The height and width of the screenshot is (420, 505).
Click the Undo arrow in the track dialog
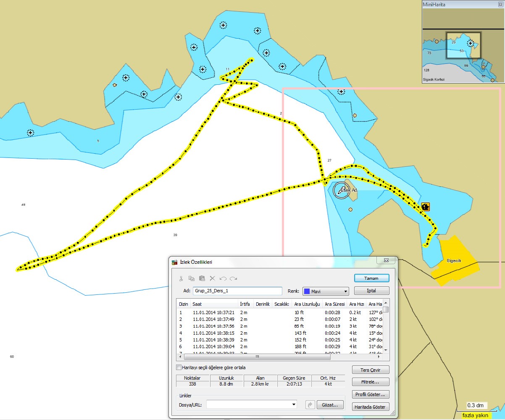pos(223,278)
